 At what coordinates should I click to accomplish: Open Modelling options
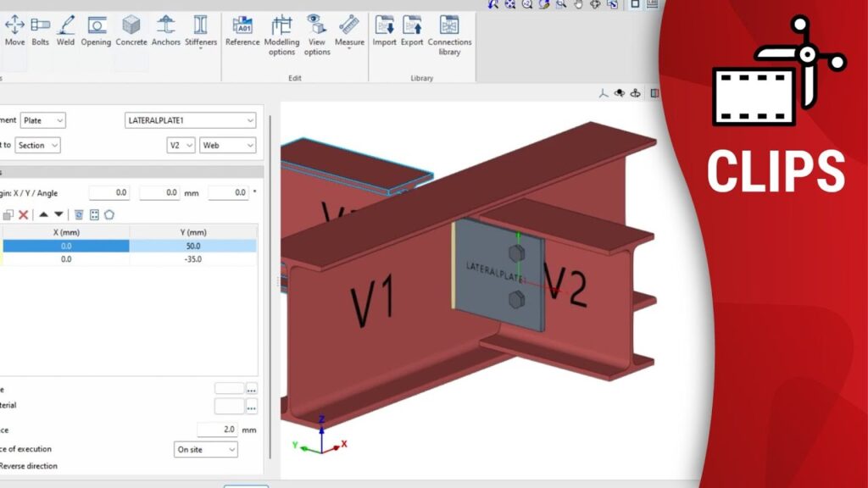pyautogui.click(x=281, y=35)
